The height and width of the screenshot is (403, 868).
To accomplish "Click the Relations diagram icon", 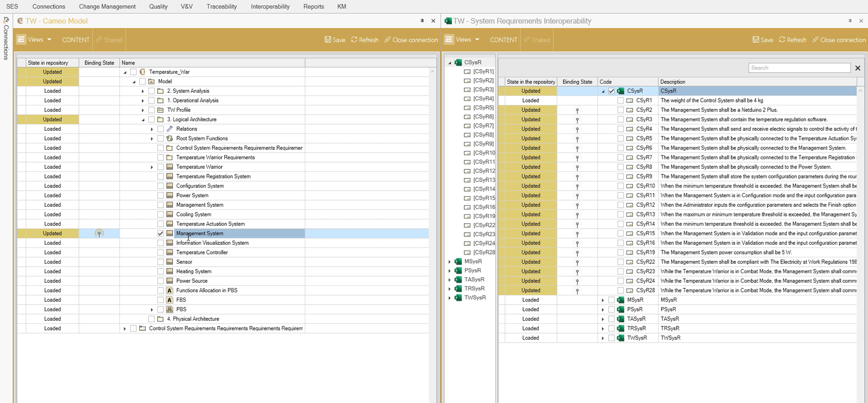I will (170, 129).
